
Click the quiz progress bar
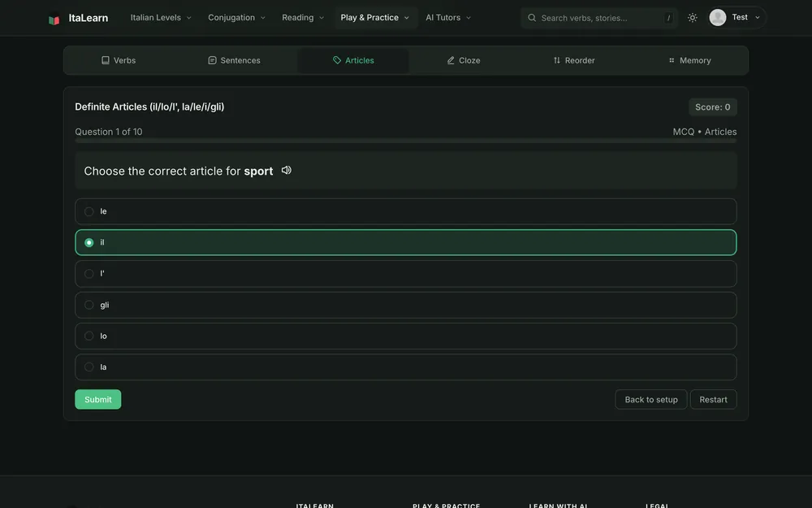(405, 141)
